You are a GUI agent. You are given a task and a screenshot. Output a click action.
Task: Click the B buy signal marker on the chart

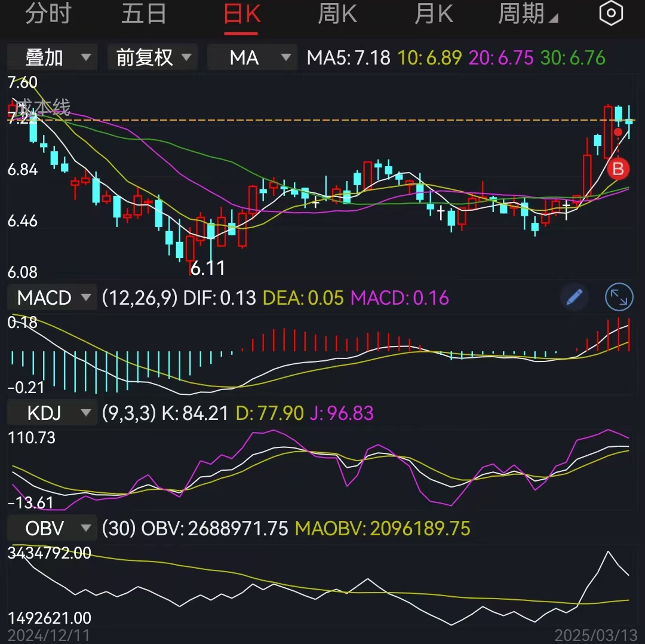point(619,169)
